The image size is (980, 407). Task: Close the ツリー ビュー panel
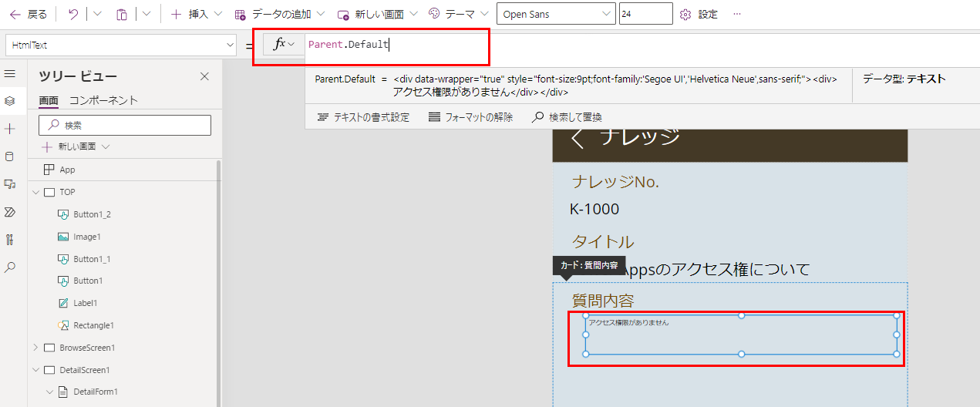pos(204,76)
